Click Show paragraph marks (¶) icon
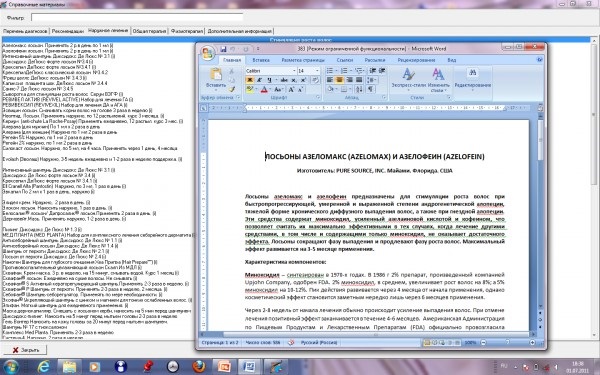The width and height of the screenshot is (600, 375). (370, 90)
